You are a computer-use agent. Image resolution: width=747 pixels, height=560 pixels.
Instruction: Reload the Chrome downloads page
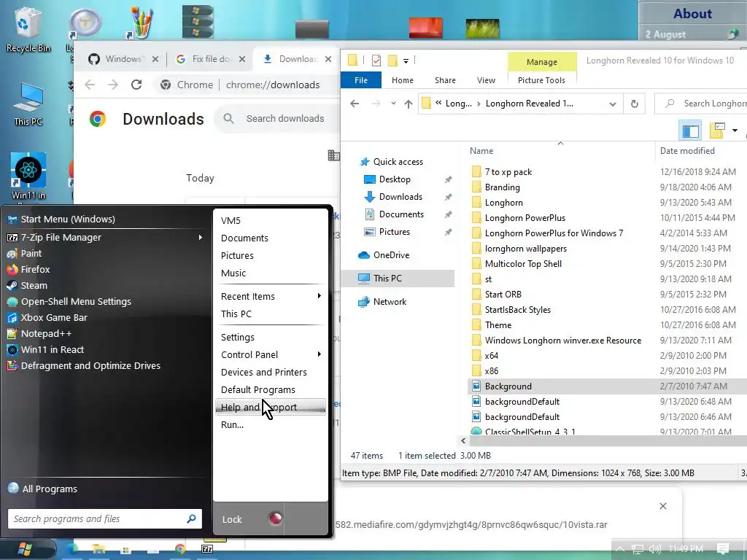pos(136,85)
